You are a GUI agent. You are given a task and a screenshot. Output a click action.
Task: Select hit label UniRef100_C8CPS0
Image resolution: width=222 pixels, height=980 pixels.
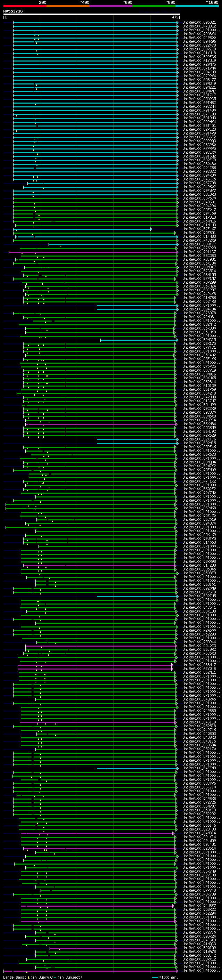(x=199, y=145)
